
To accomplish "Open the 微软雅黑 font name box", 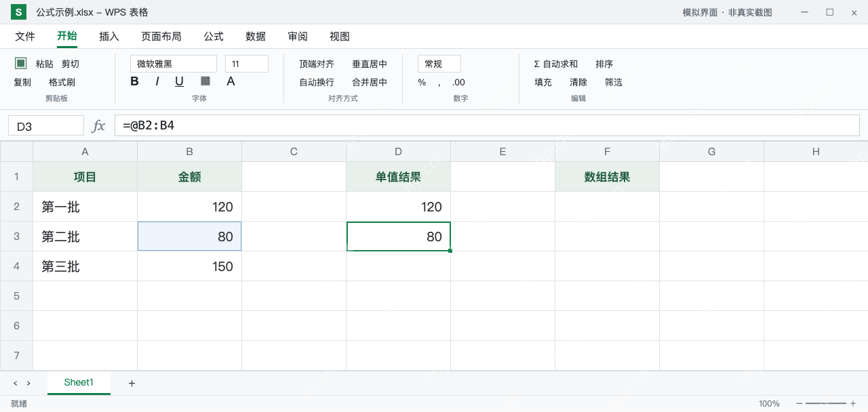I will pos(174,64).
